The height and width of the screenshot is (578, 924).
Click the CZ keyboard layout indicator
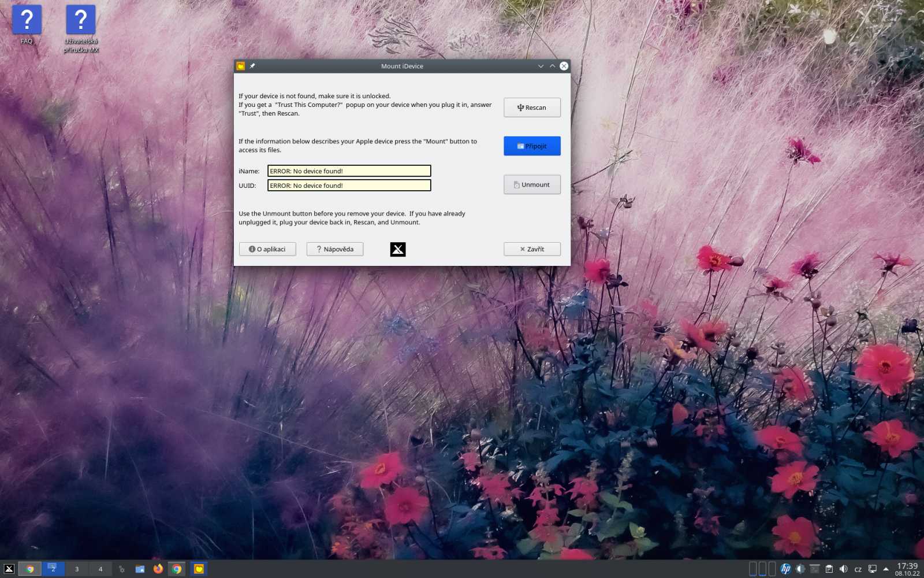coord(858,569)
